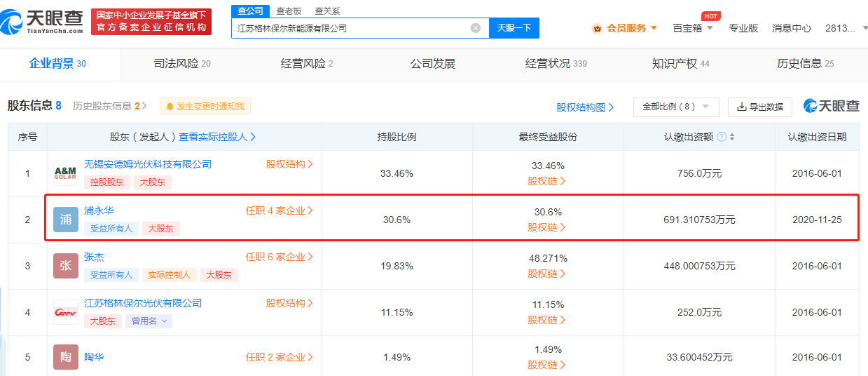The image size is (868, 376).
Task: Open 无锡安德姆光伏 A&M Solar logo
Action: coord(66,173)
